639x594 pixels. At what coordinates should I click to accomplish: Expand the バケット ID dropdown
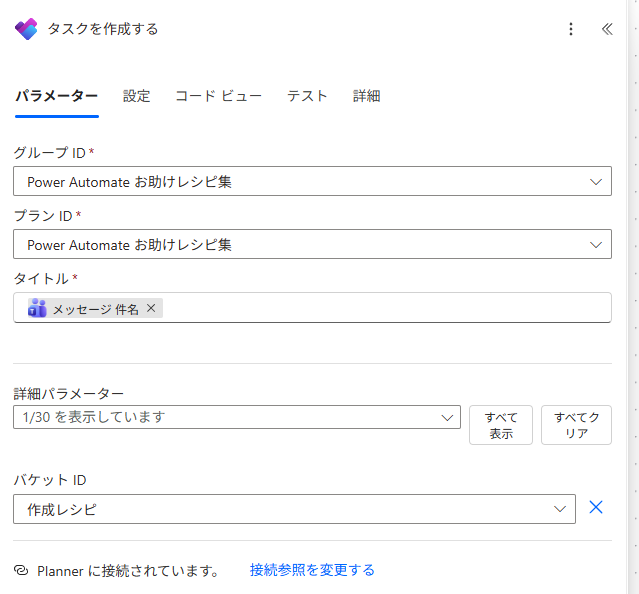[294, 509]
